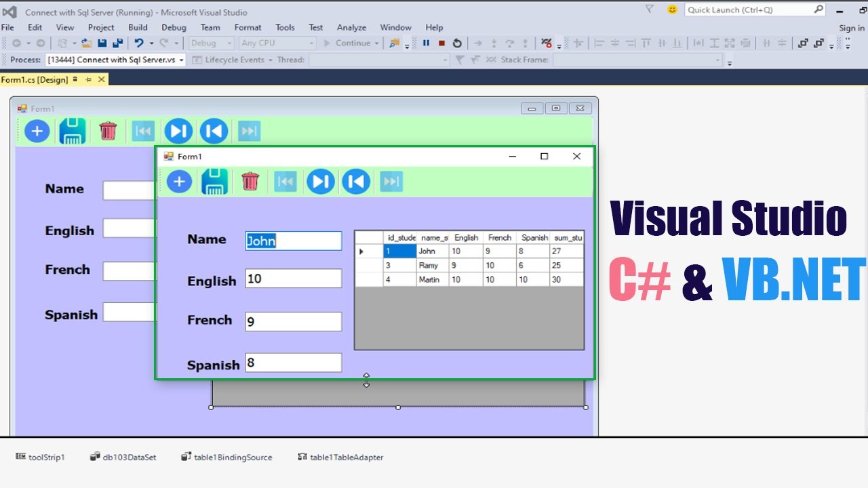Open the notifications flag icon near Quick Launch
This screenshot has width=868, height=488.
(x=649, y=9)
